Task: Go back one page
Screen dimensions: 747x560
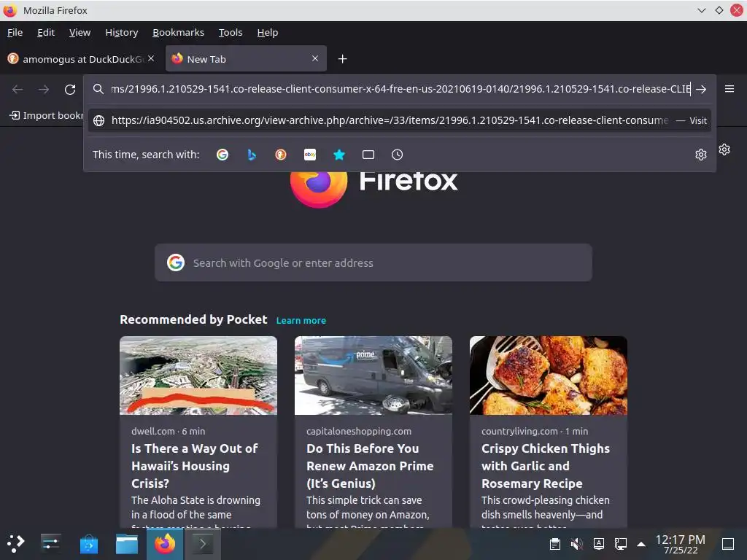Action: 18,90
